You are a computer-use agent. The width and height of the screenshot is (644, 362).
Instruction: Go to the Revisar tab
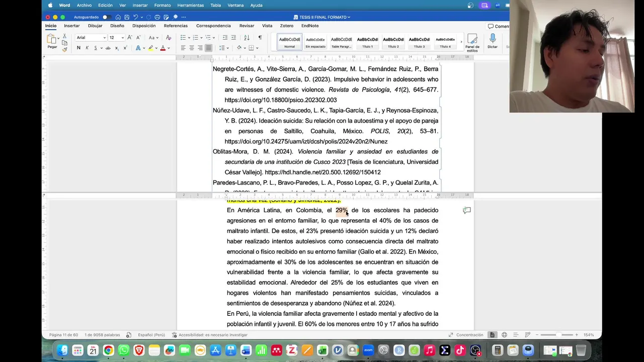[247, 26]
